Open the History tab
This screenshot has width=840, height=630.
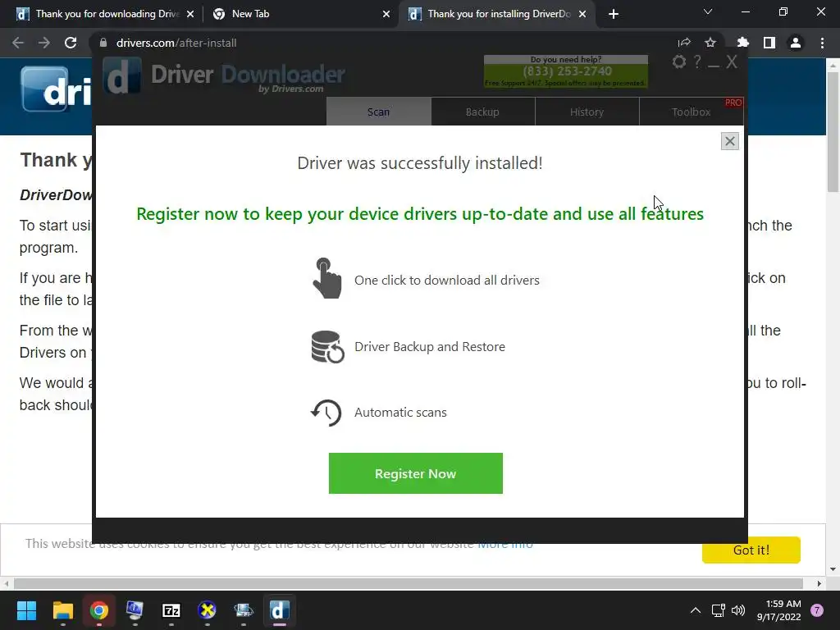click(x=587, y=112)
